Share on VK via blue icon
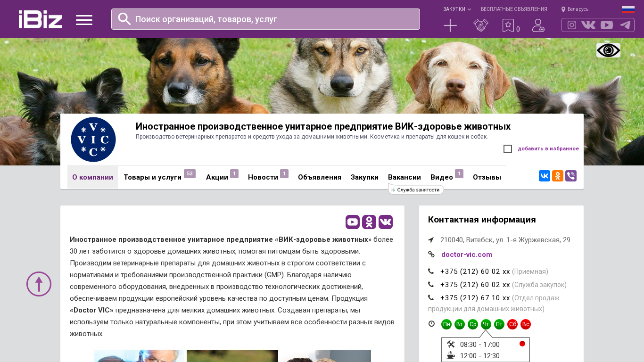Image resolution: width=644 pixels, height=362 pixels. click(545, 176)
